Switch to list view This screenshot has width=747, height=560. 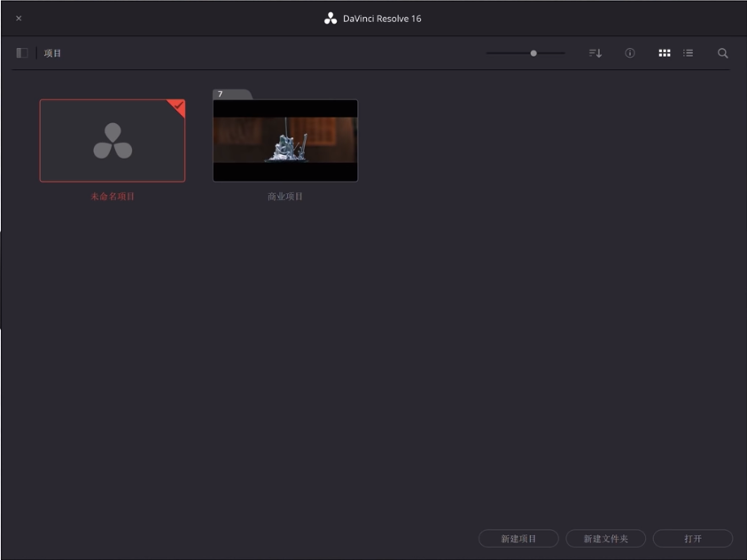688,53
